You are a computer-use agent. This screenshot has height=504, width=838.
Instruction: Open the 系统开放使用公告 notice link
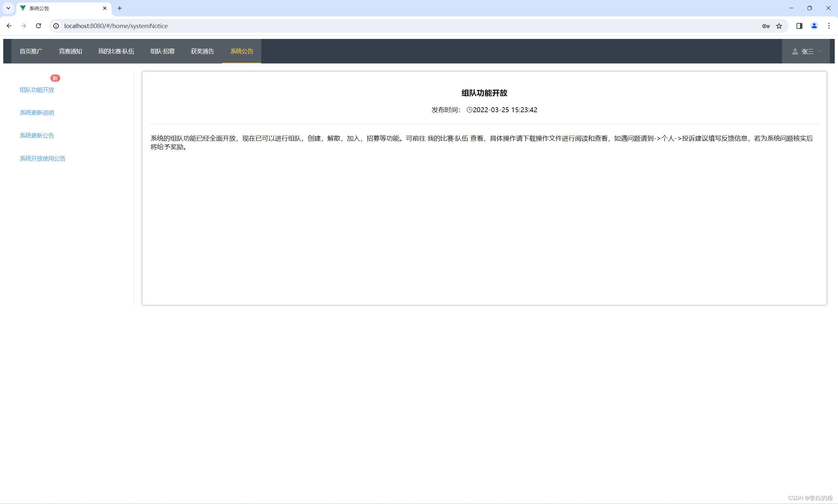coord(43,158)
